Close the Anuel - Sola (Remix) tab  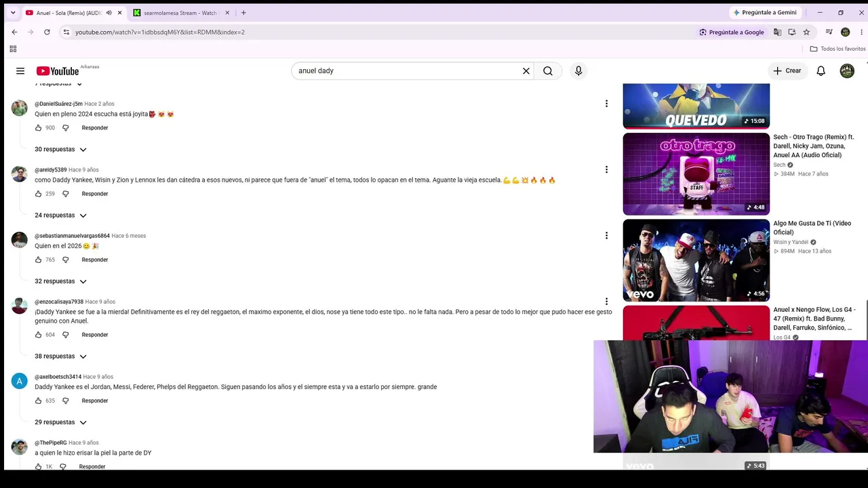(x=120, y=13)
